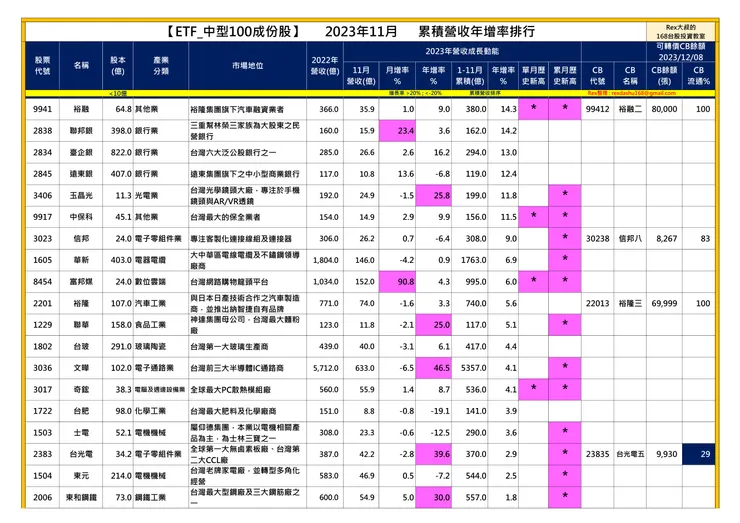Select the 股票代號 column header
The height and width of the screenshot is (523, 740).
point(42,66)
